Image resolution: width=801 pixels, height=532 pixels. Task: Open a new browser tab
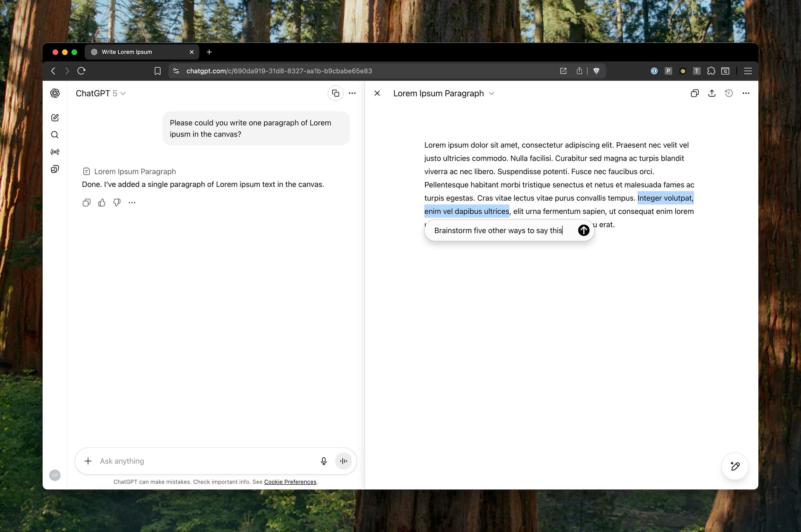click(x=209, y=52)
